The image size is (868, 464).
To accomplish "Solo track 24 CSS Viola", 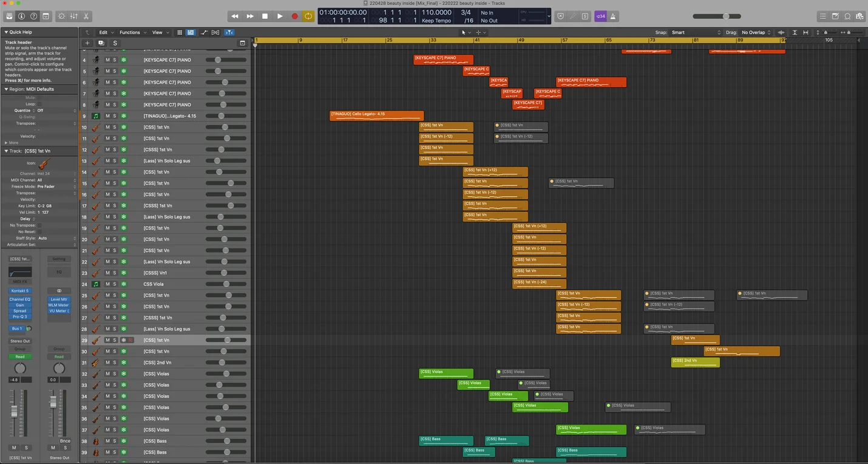I will coord(114,284).
